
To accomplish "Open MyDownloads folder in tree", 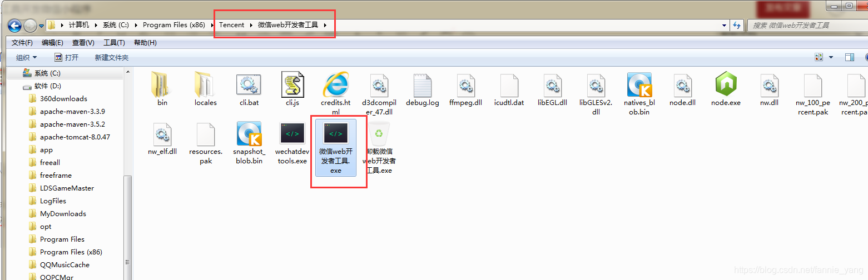I will tap(63, 213).
